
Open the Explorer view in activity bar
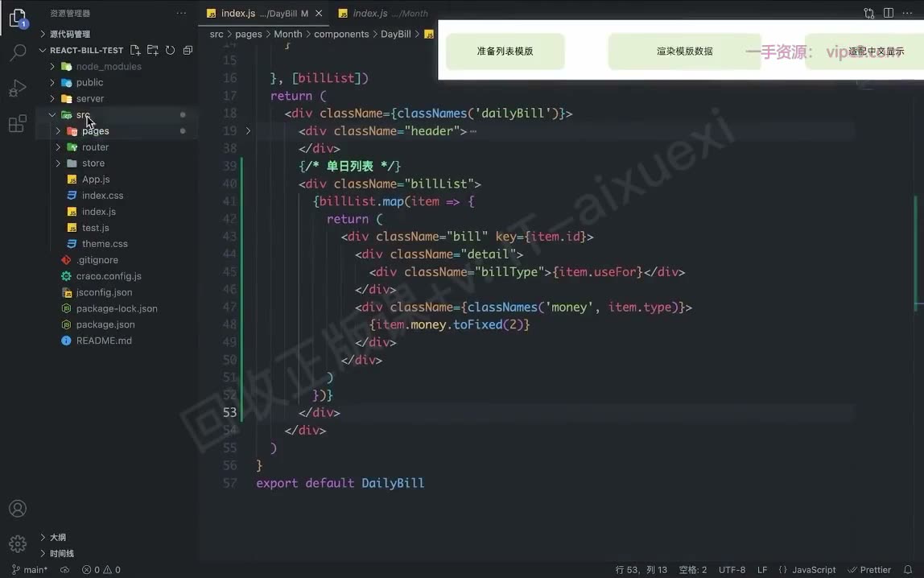(x=18, y=18)
